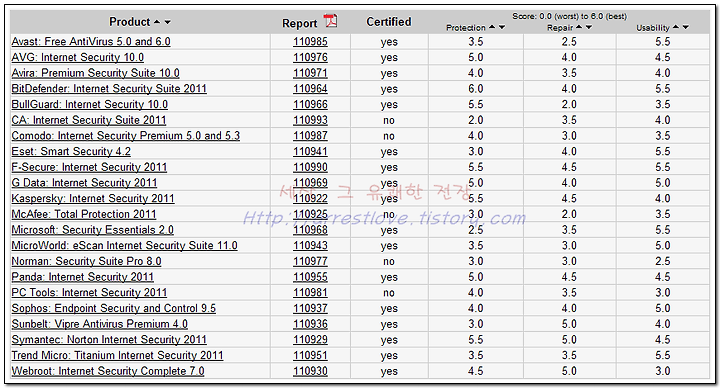Image resolution: width=720 pixels, height=388 pixels.
Task: Open report 110969 for G Data
Action: pyautogui.click(x=310, y=183)
